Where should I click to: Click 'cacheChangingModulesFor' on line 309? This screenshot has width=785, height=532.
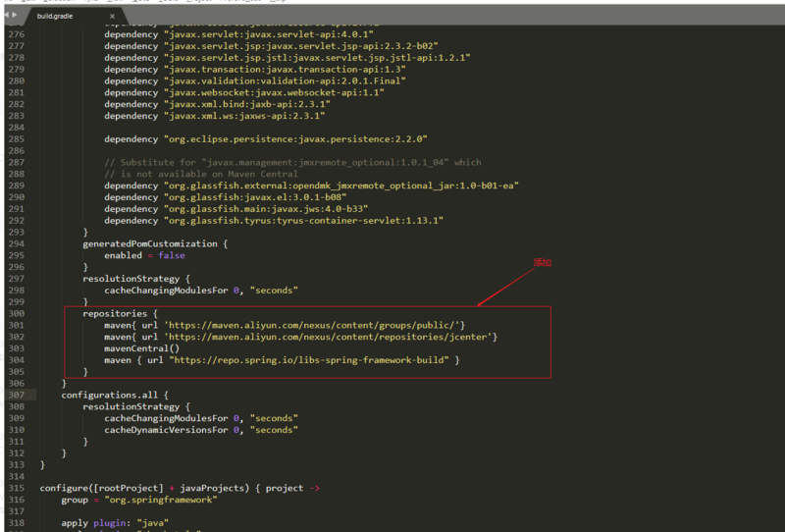tap(166, 418)
